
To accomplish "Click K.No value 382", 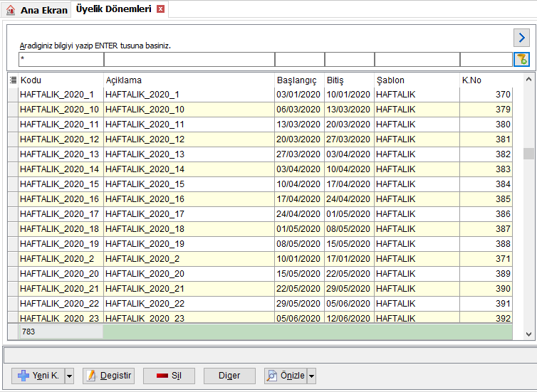I will tap(486, 154).
